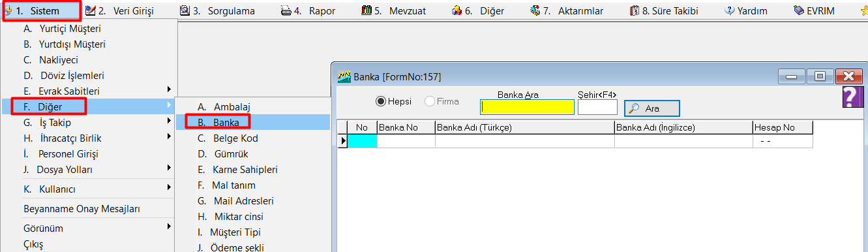868x252 pixels.
Task: Click the Sorgulama magnifier icon
Action: pyautogui.click(x=185, y=10)
